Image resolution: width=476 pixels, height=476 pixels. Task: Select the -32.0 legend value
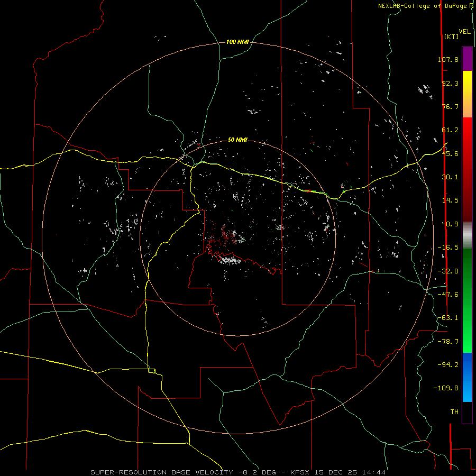tap(448, 271)
